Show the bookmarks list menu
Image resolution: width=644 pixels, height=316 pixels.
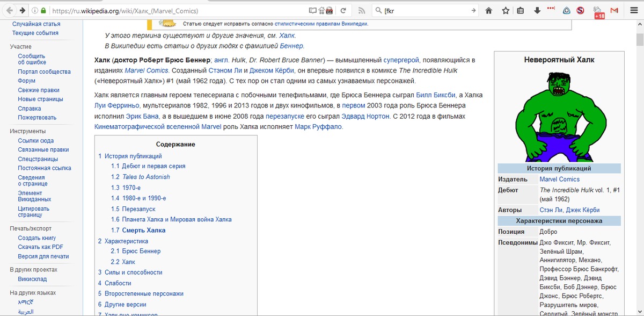click(520, 10)
